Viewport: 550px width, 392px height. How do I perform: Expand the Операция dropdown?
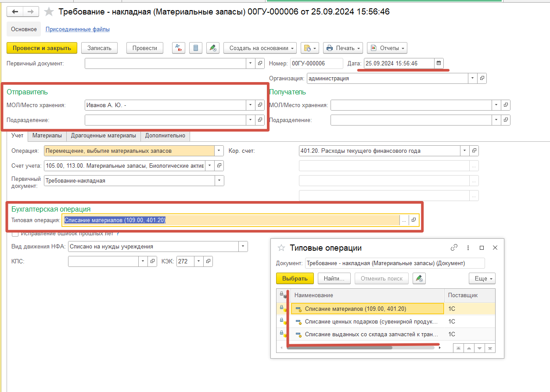tap(219, 151)
